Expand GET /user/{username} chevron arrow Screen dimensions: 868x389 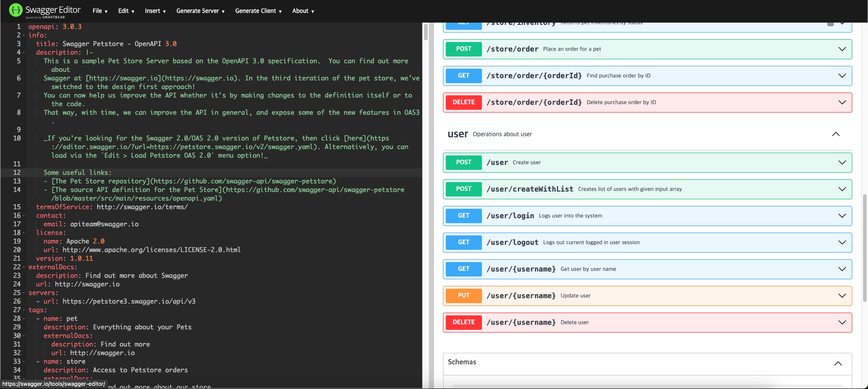point(842,269)
